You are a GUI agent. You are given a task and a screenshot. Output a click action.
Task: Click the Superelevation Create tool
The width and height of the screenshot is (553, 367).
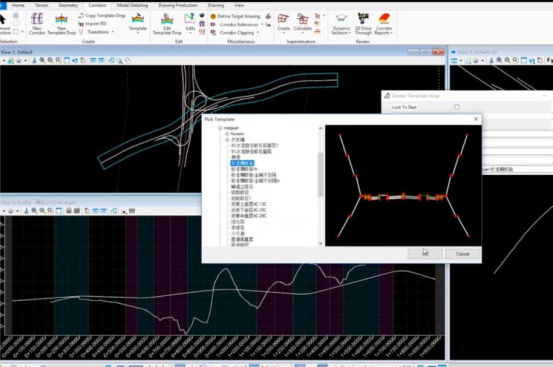point(284,23)
